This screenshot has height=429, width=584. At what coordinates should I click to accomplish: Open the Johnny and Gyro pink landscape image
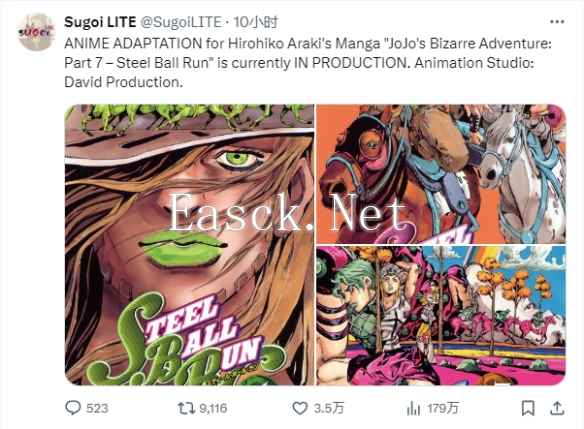coord(441,315)
